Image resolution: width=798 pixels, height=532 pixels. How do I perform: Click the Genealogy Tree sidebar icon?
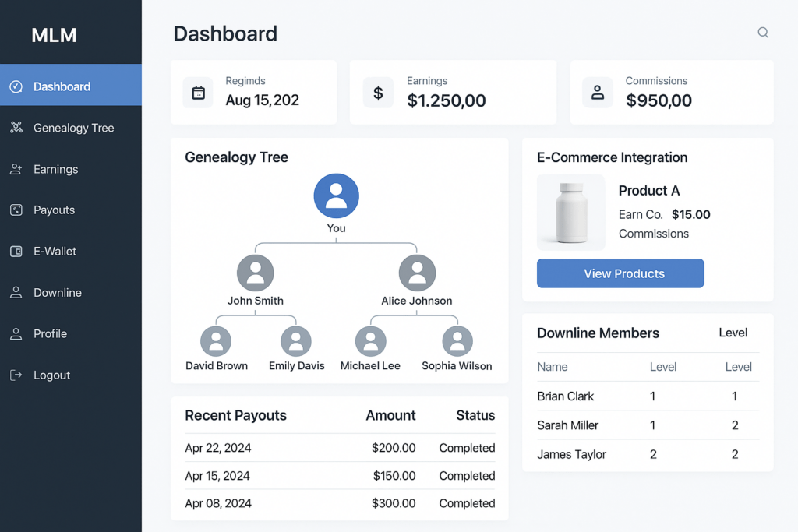[16, 128]
